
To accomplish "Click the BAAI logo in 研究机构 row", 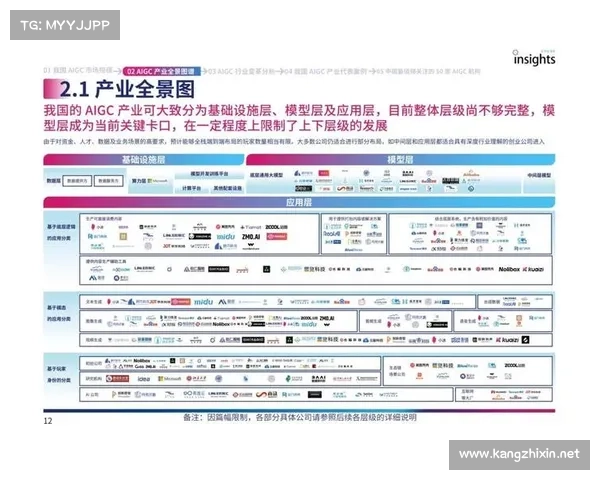I will [318, 379].
